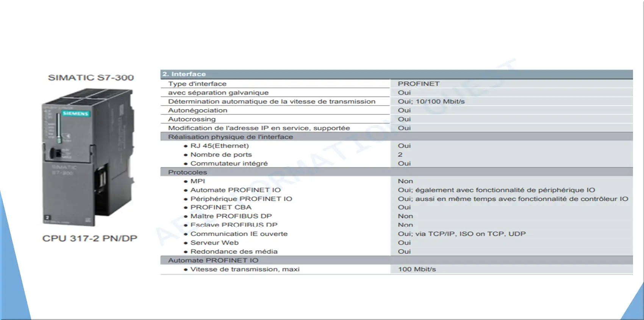The height and width of the screenshot is (320, 644).
Task: Select Oui value in Serveur Web row
Action: [404, 243]
